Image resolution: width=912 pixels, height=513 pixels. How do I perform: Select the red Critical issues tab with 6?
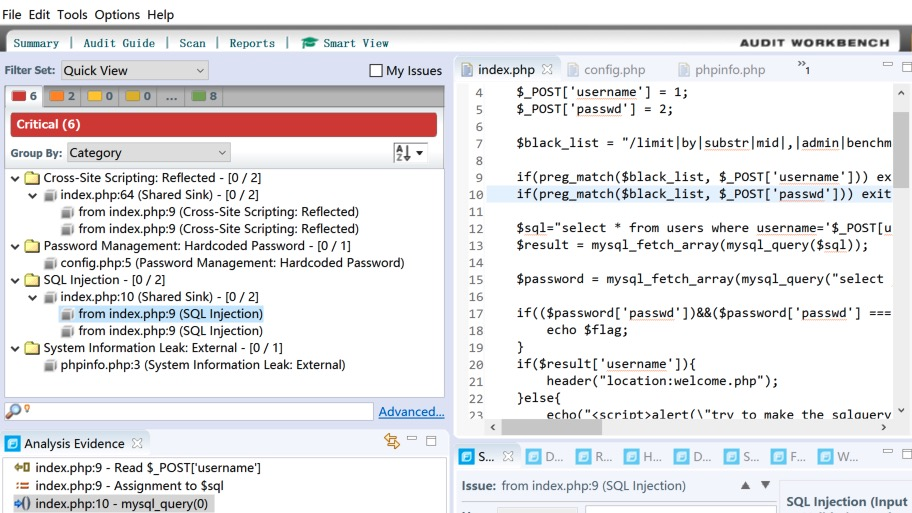[x=24, y=96]
